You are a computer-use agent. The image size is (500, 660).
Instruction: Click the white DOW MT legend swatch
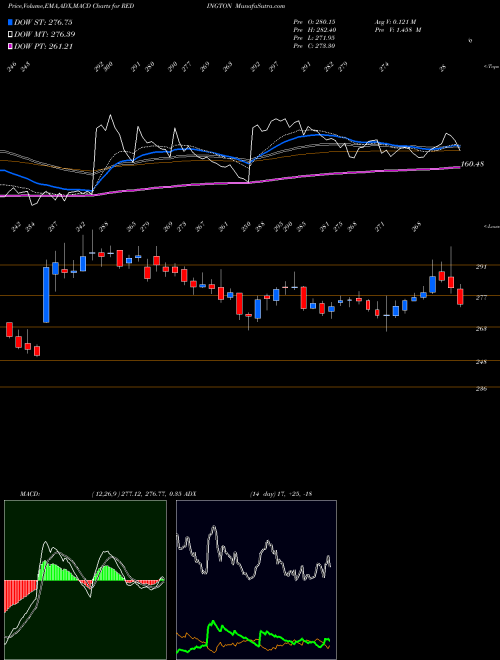(x=10, y=34)
